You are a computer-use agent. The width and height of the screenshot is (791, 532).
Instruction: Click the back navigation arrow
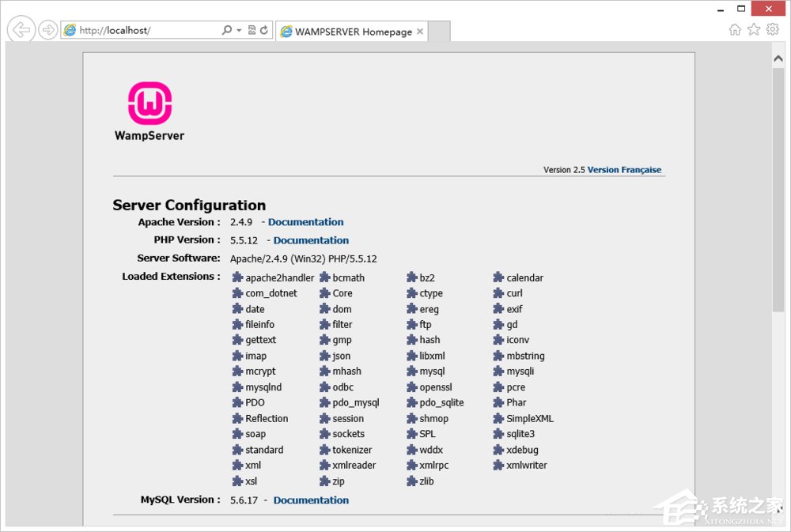tap(21, 29)
